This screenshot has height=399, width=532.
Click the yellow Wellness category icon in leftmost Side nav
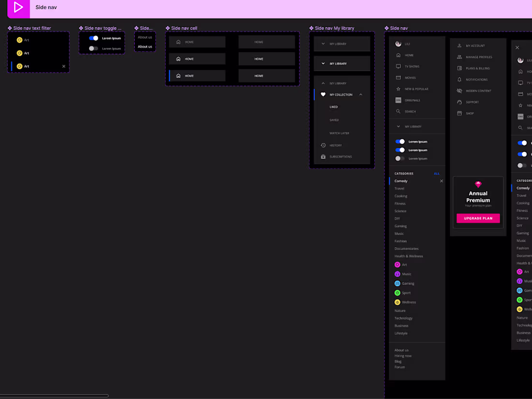click(397, 302)
